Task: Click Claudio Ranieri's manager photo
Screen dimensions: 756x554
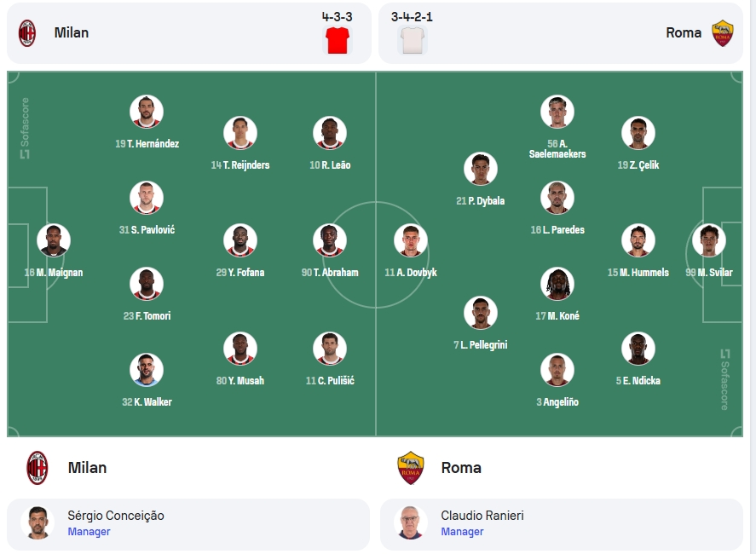Action: 410,522
